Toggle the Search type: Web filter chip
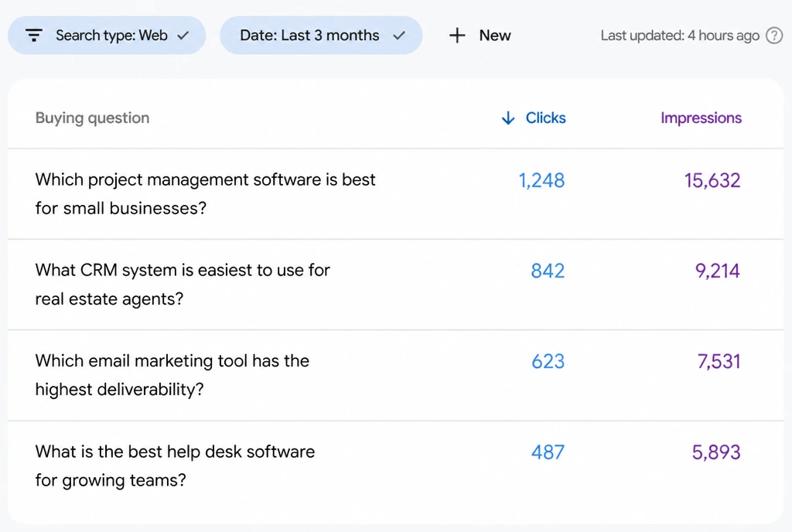 [107, 36]
